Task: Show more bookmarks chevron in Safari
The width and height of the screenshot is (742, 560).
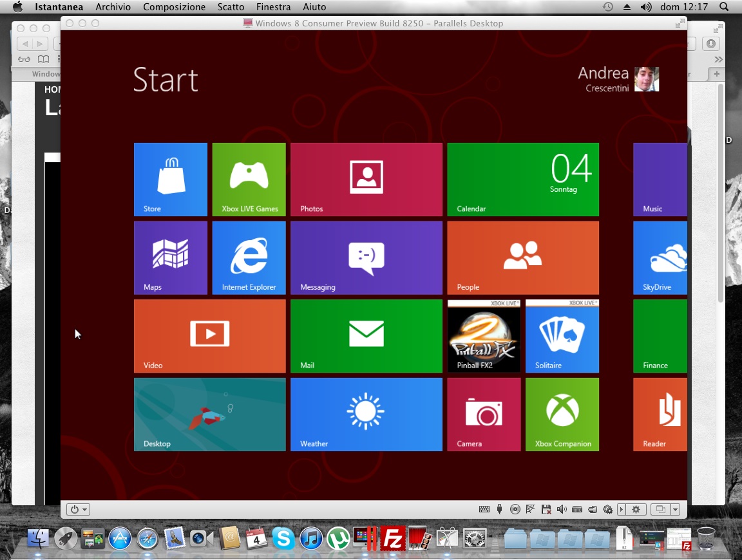Action: pos(718,60)
